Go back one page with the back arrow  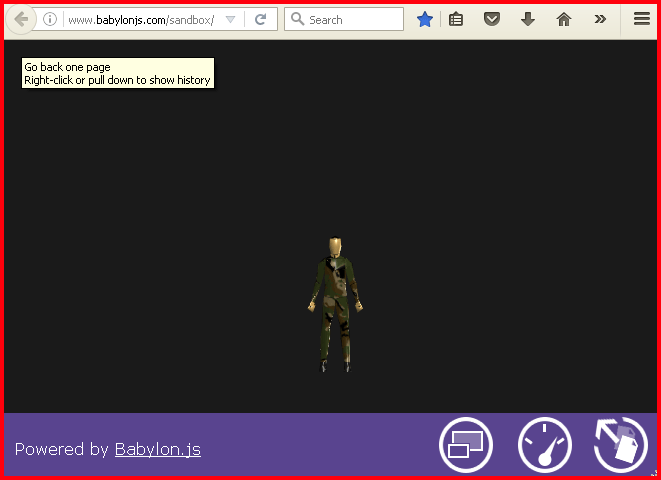(21, 19)
